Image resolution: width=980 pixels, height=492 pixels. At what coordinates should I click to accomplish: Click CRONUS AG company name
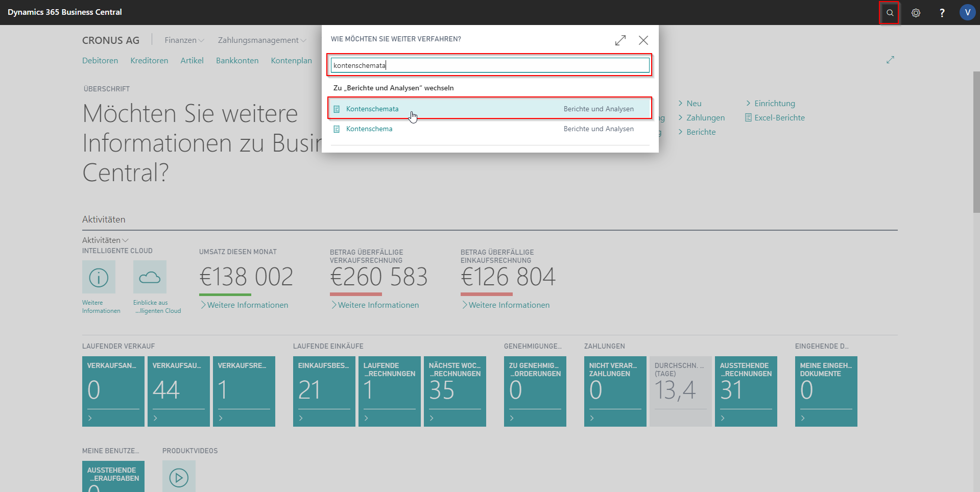[111, 40]
